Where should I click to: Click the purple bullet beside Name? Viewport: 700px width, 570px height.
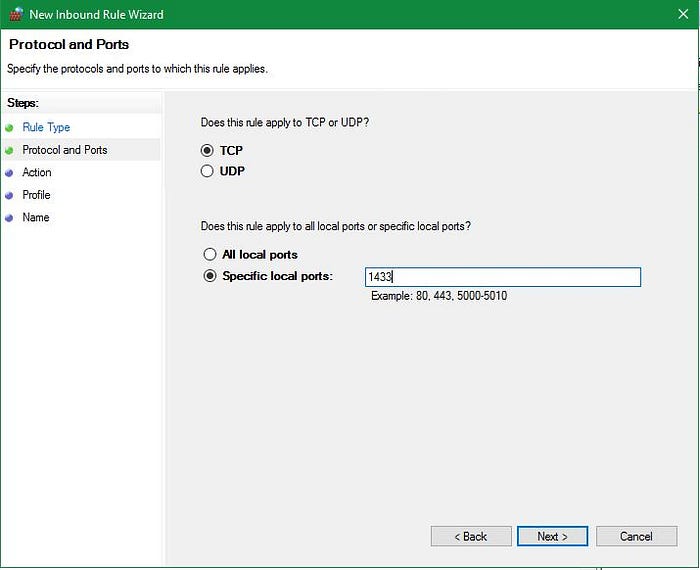[x=9, y=218]
